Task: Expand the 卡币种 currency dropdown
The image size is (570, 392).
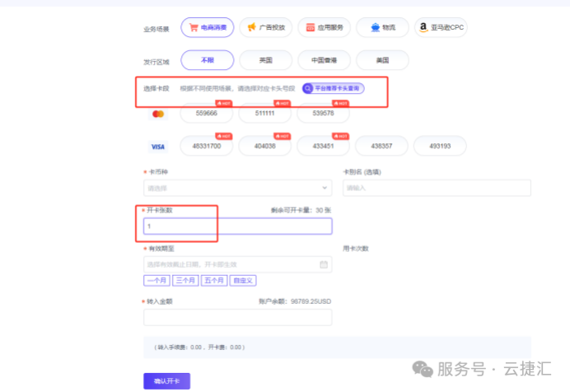Action: pos(237,189)
